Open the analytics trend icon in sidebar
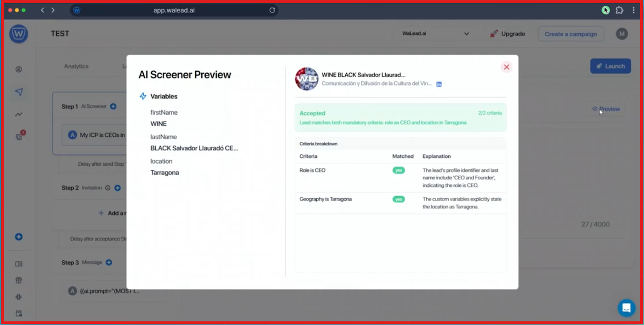This screenshot has height=325, width=644. point(19,114)
